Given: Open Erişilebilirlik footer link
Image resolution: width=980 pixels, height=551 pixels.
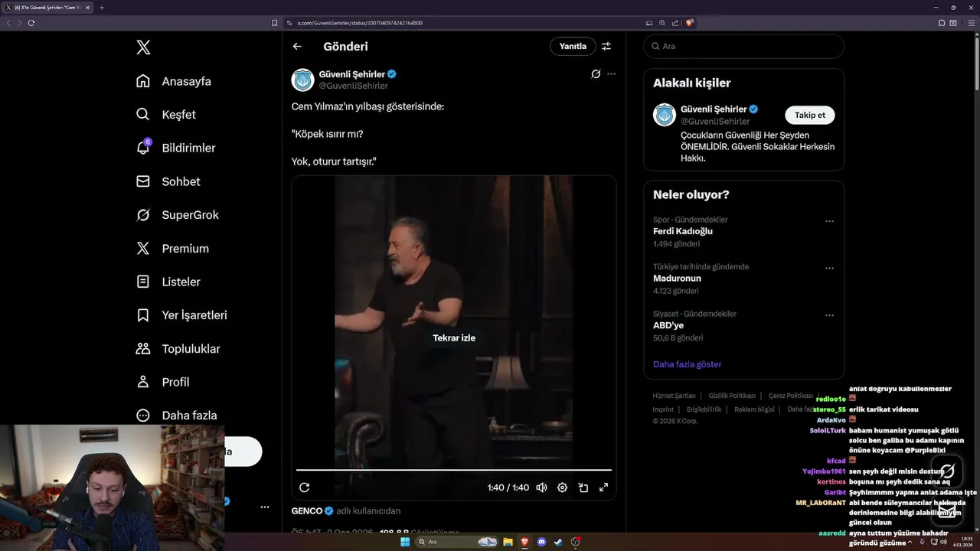Looking at the screenshot, I should [x=704, y=409].
